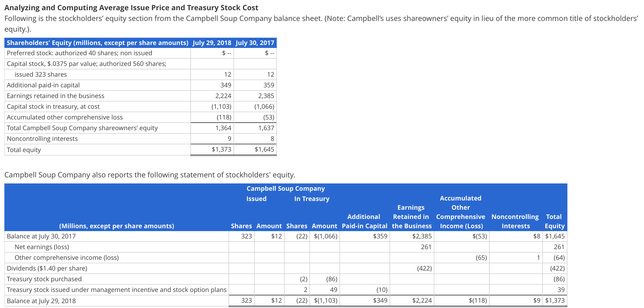Screen dimensions: 644x308
Task: Select the Dividends ($1.40 per share) row
Action: click(x=47, y=268)
